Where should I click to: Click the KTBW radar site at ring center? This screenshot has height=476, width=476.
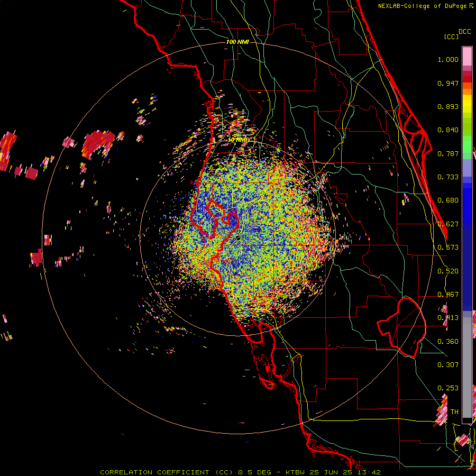pos(239,239)
